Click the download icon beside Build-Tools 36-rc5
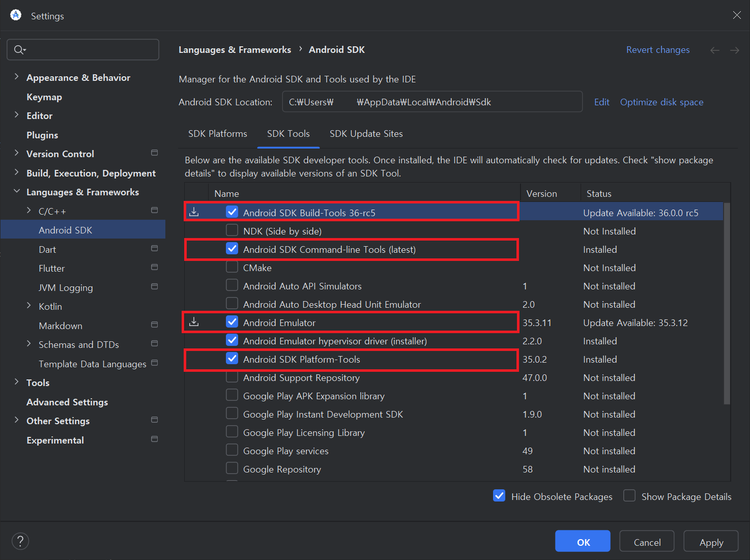The width and height of the screenshot is (750, 560). (x=194, y=212)
